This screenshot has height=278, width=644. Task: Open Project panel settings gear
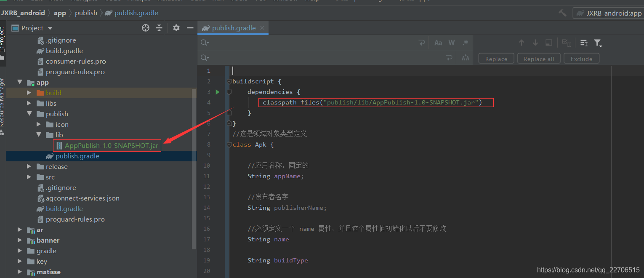(x=176, y=28)
